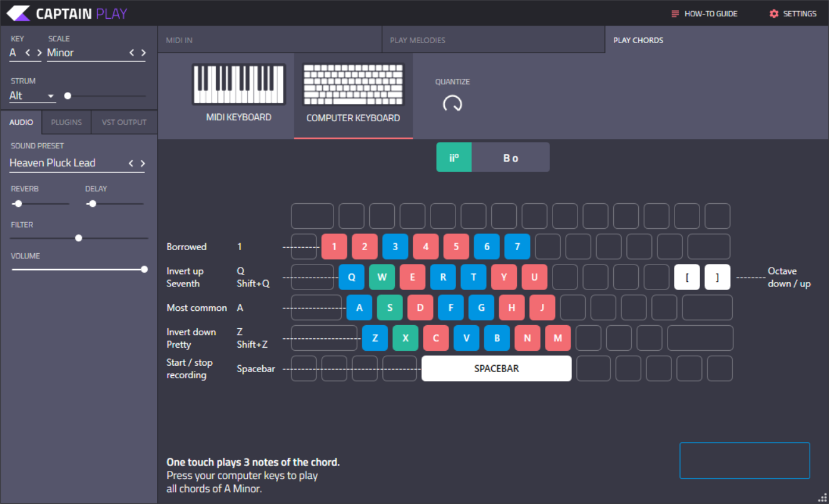Select next key with right arrow
Viewport: 829px width, 504px height.
[39, 53]
